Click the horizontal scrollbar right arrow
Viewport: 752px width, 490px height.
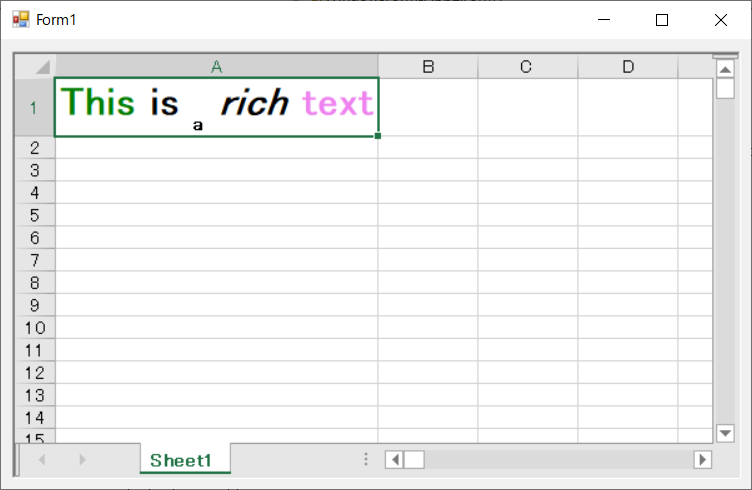point(702,459)
